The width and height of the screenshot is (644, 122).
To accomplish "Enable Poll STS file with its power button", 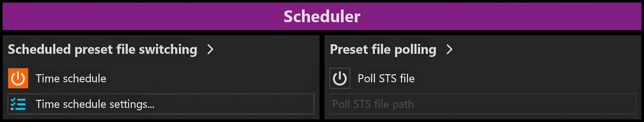I will pyautogui.click(x=340, y=78).
